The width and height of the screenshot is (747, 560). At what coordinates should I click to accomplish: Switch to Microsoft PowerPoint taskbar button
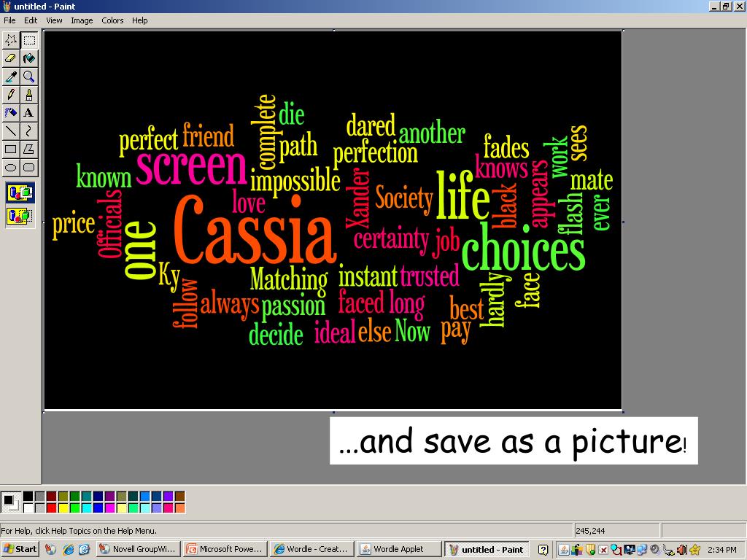[x=225, y=549]
